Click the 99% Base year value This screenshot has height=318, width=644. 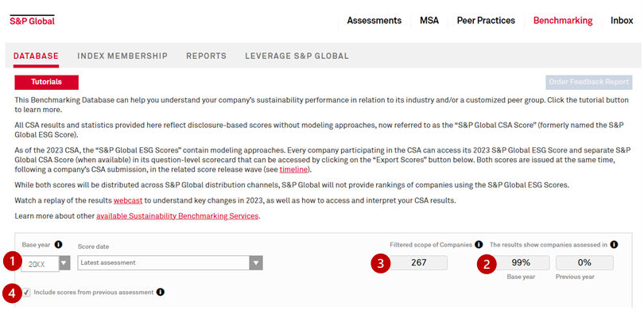pos(521,263)
